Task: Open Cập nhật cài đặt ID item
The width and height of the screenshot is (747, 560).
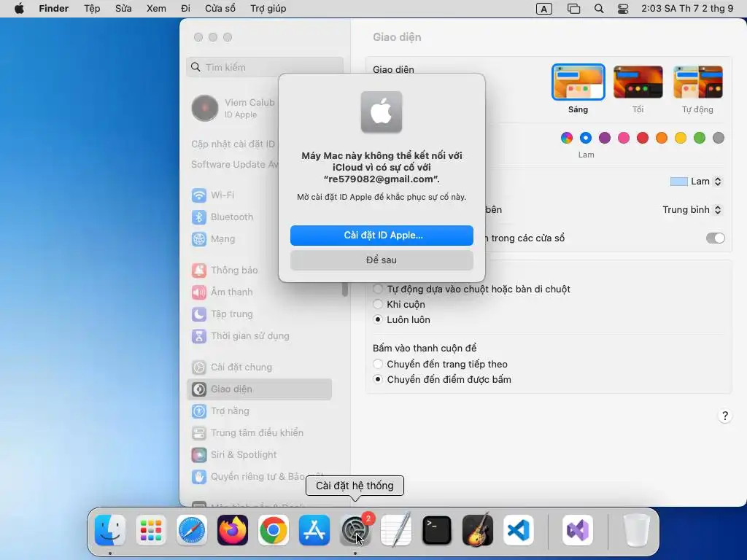Action: click(233, 144)
